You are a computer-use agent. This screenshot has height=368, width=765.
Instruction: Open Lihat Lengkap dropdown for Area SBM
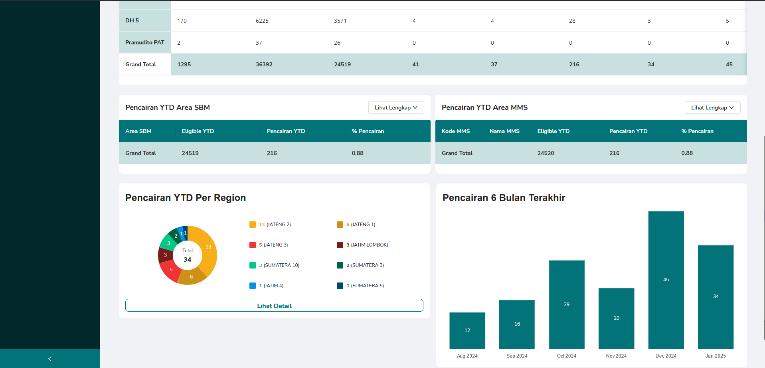[x=396, y=107]
